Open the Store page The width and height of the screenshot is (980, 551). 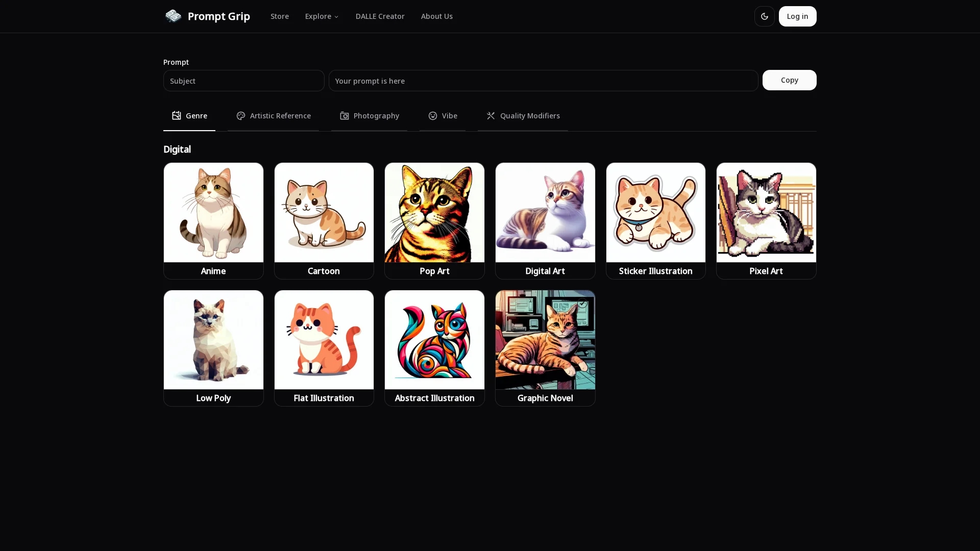279,16
